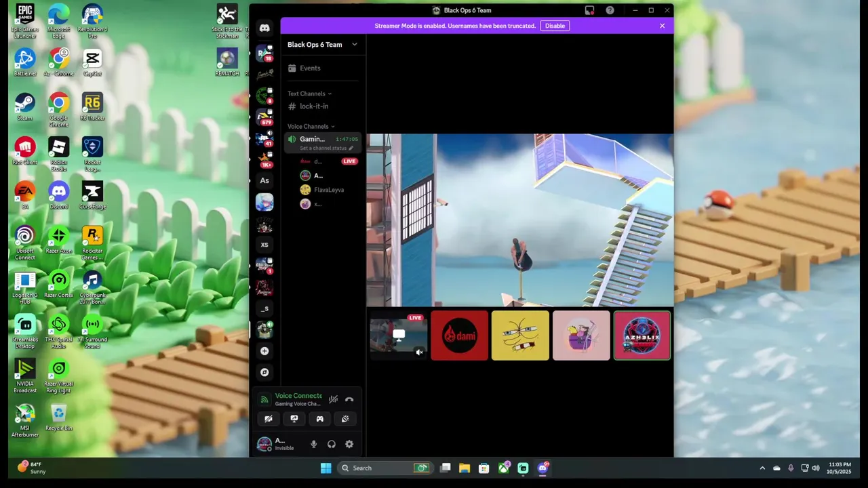
Task: Open Epic Games Launcher desktop shortcut
Action: tap(25, 22)
